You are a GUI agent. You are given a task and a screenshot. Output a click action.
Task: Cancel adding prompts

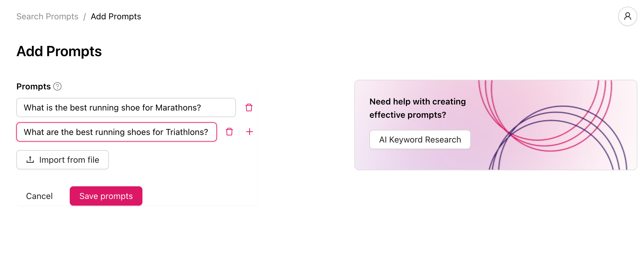click(39, 196)
